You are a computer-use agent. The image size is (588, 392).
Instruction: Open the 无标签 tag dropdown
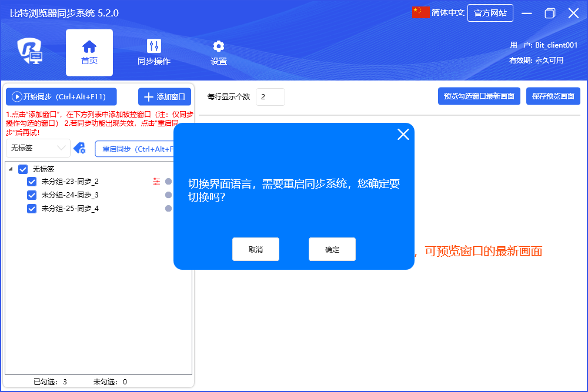click(x=38, y=148)
